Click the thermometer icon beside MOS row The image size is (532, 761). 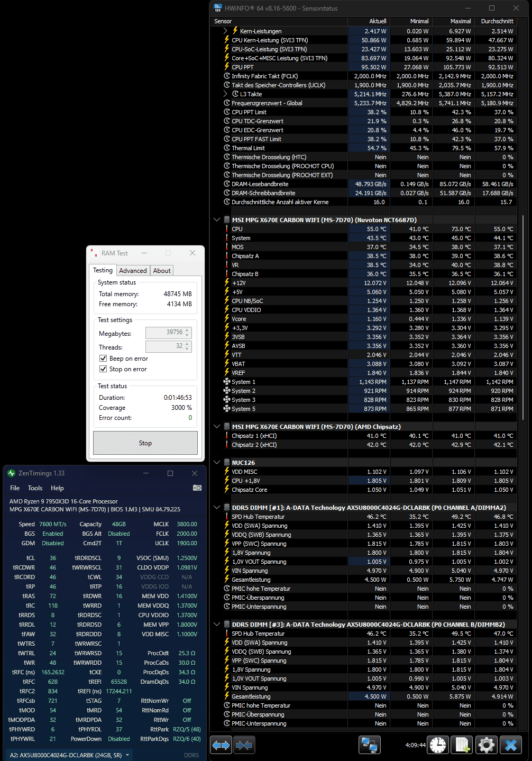click(x=227, y=247)
